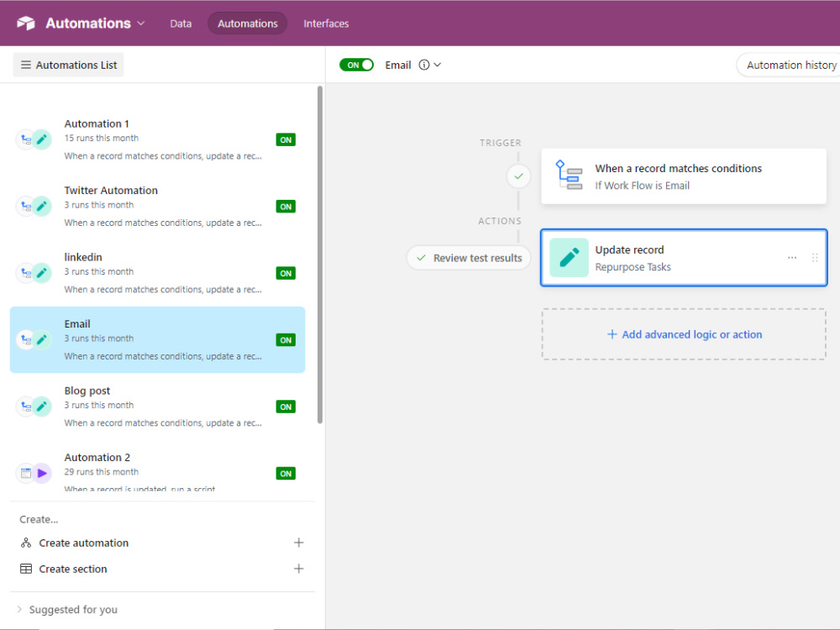Toggle the ON badge in the Email row

coord(286,340)
